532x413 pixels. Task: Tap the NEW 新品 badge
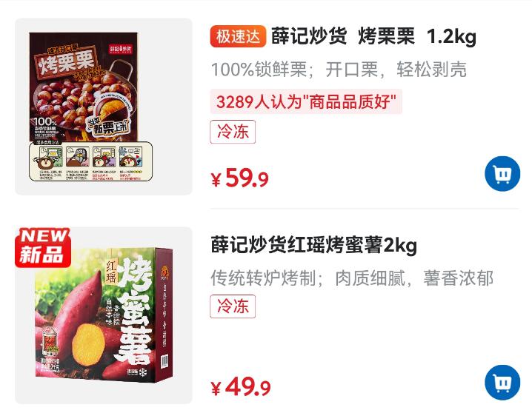[x=43, y=247]
